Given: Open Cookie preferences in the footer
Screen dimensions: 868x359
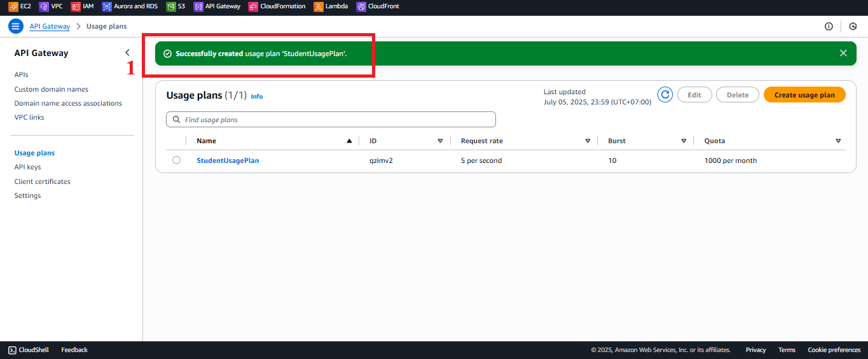Looking at the screenshot, I should (x=834, y=350).
